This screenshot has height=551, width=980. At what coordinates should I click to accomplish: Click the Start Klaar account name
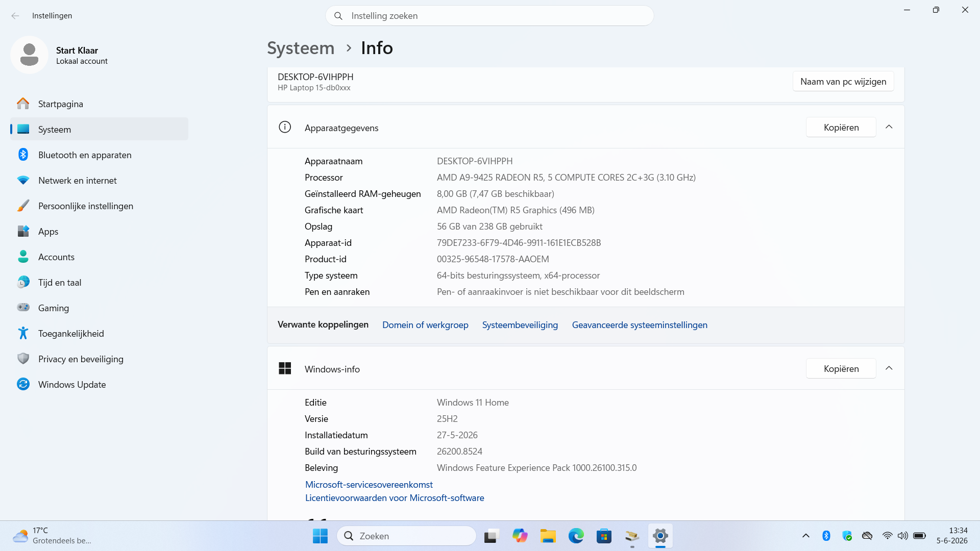click(77, 50)
